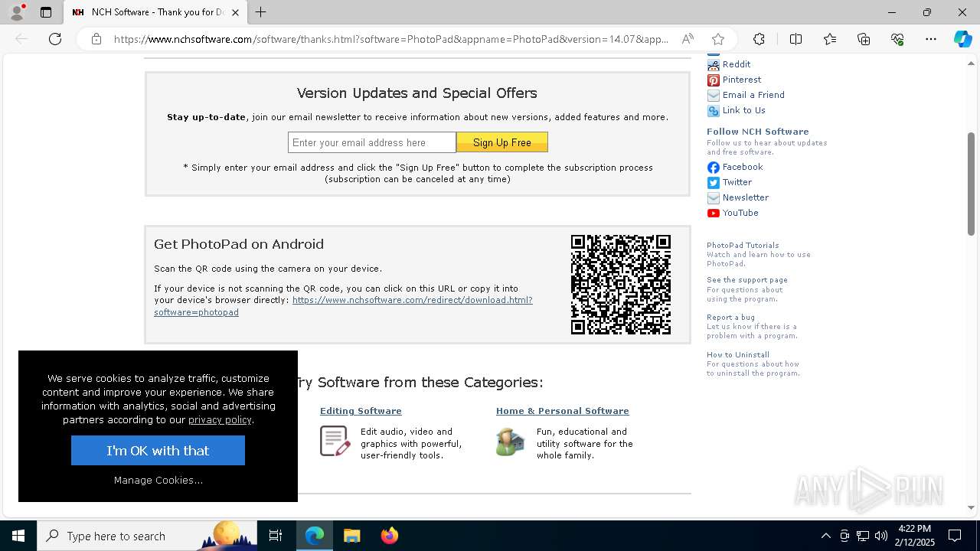Open tab actions menu icon
Screen dimensions: 980x551
(46, 12)
